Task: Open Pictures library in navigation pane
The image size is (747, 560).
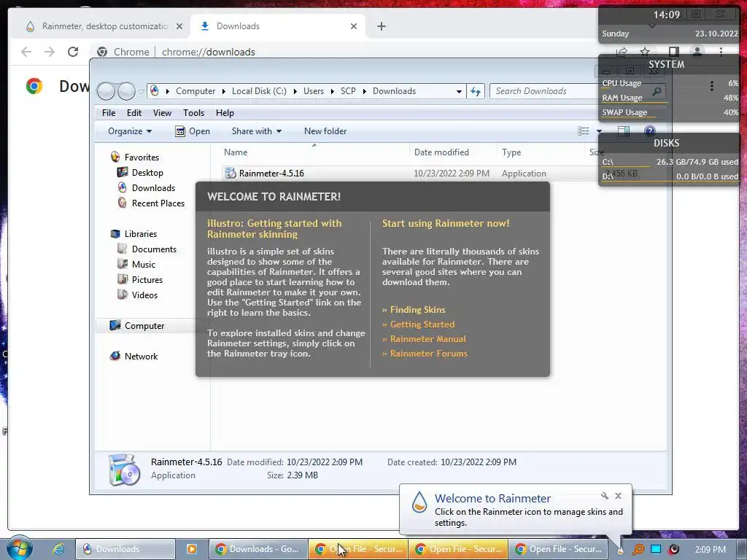Action: 147,279
